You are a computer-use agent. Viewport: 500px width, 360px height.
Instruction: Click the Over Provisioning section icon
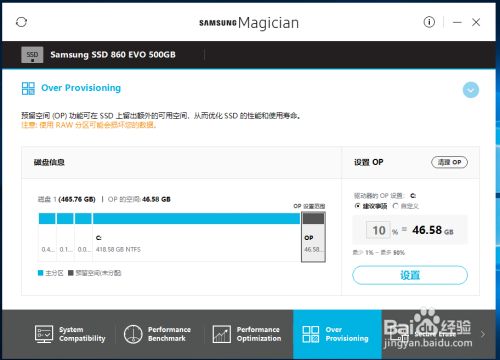(28, 88)
